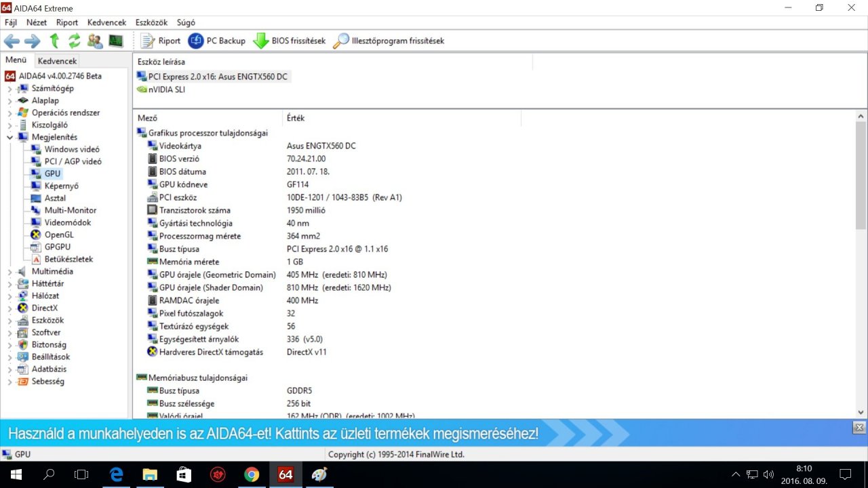Expand the Kiszolgáló tree node
The width and height of the screenshot is (868, 488).
pyautogui.click(x=9, y=125)
